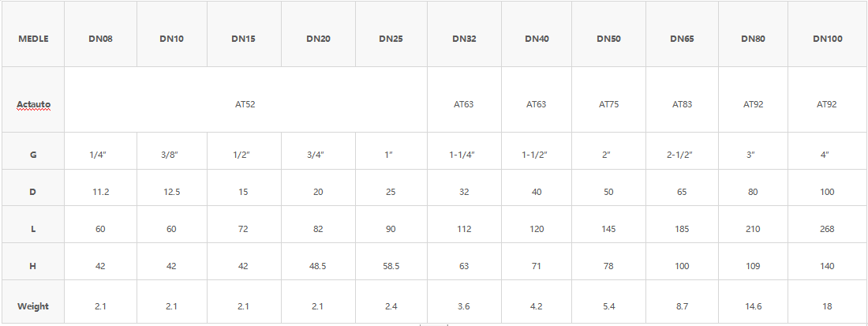
Task: Select the 268 length cell under DN100
Action: [827, 229]
